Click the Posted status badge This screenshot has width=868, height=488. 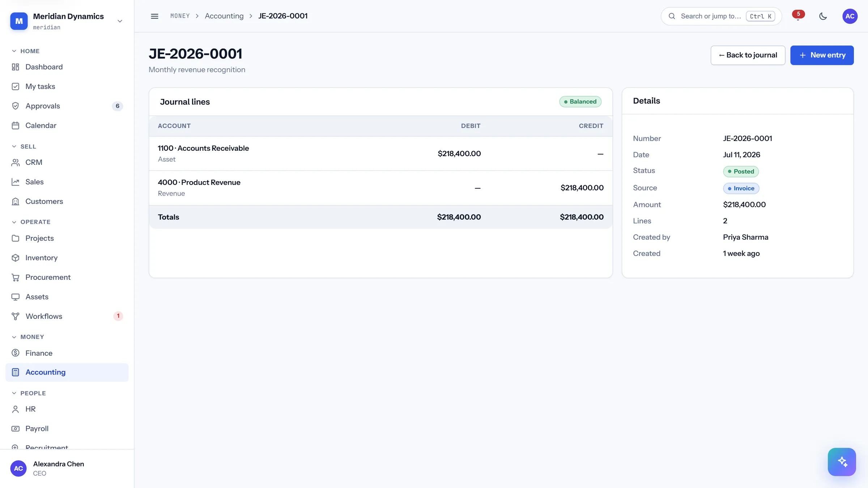(x=741, y=171)
